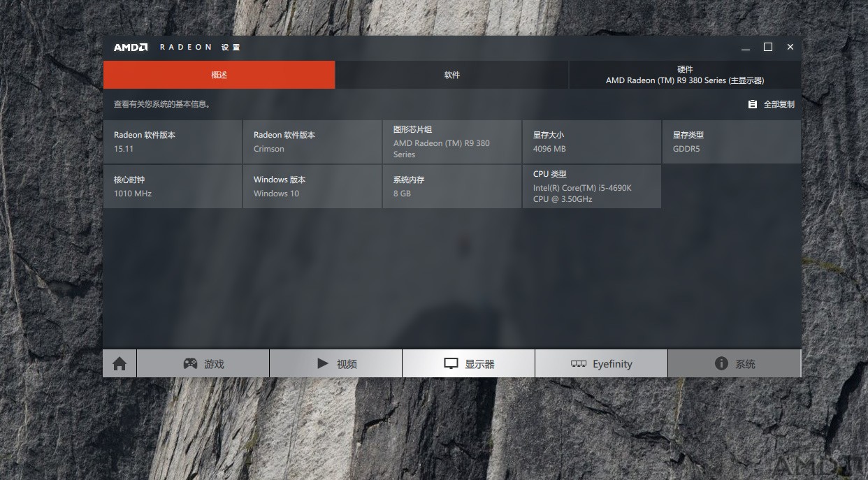Click the monitor icon in 显示器 tab
Image resolution: width=868 pixels, height=480 pixels.
451,364
